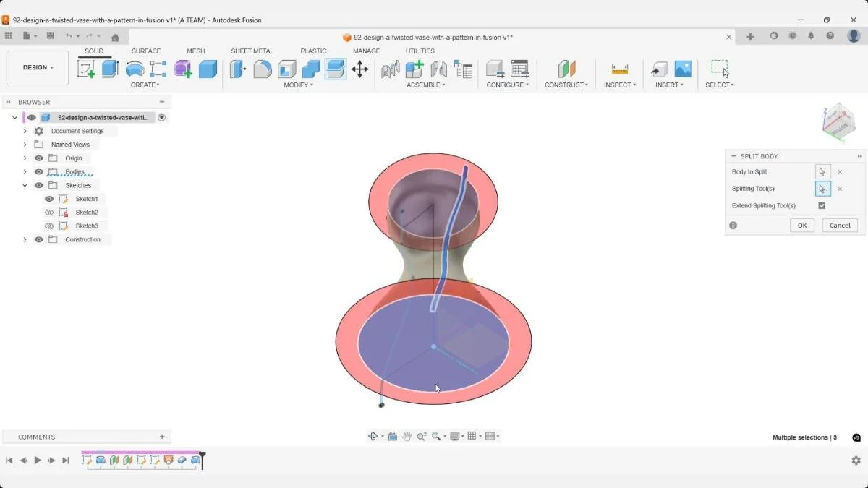
Task: Click OK in the Split Body dialog
Action: tap(801, 225)
